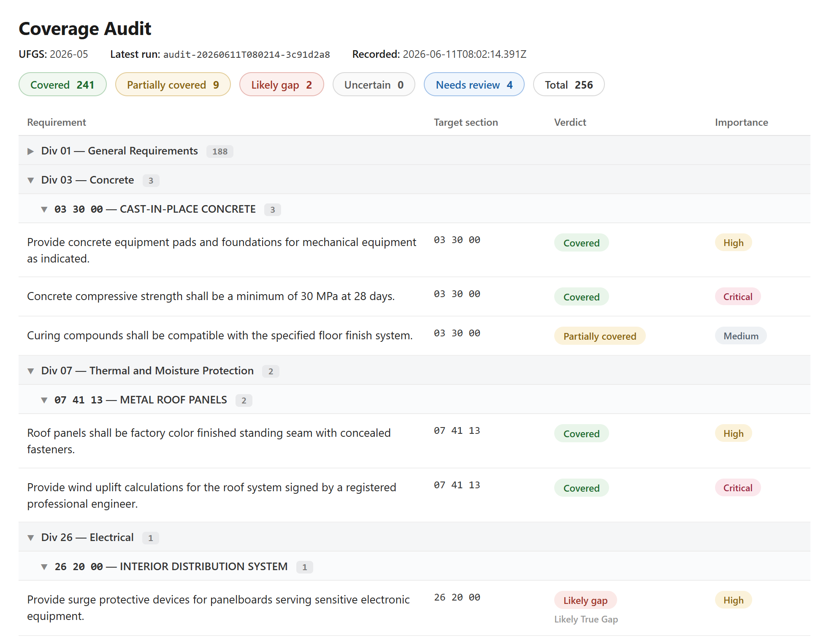Collapse the Div 26 Electrical group
829x644 pixels.
click(x=30, y=538)
